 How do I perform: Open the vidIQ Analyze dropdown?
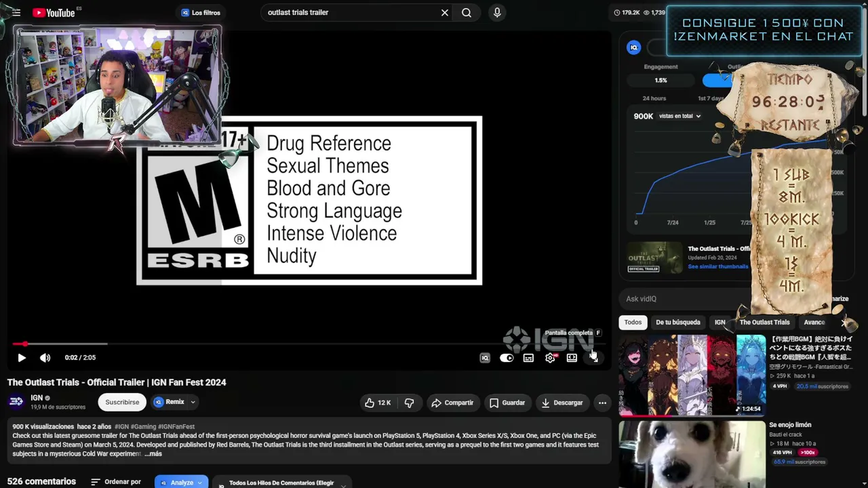[x=181, y=482]
